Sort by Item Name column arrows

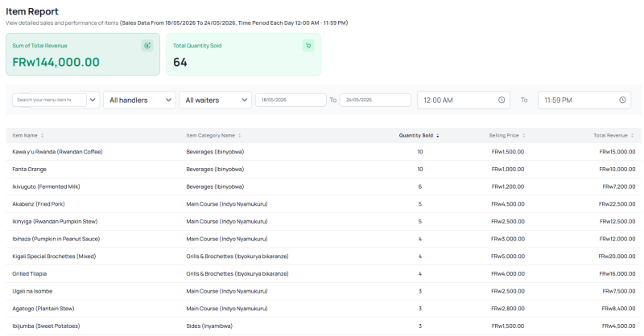coord(43,135)
